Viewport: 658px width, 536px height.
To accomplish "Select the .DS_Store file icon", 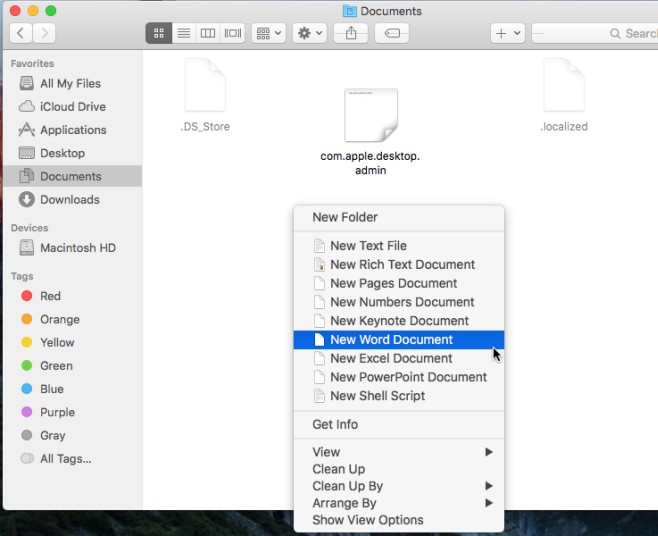I will tap(205, 86).
